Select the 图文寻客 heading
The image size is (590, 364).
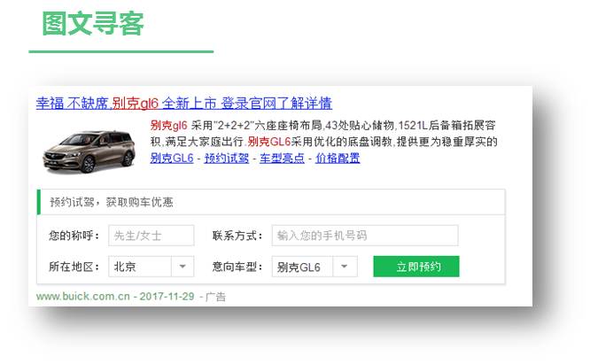pos(92,24)
